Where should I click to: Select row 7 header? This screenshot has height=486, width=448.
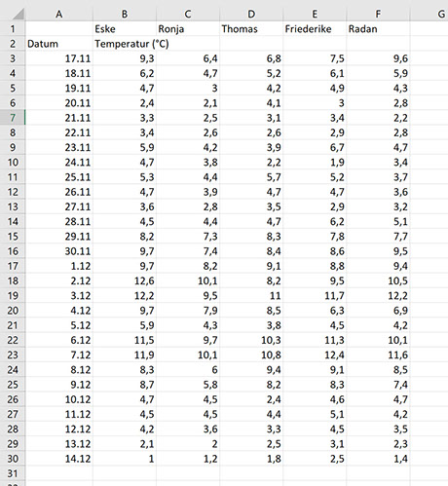[x=13, y=118]
